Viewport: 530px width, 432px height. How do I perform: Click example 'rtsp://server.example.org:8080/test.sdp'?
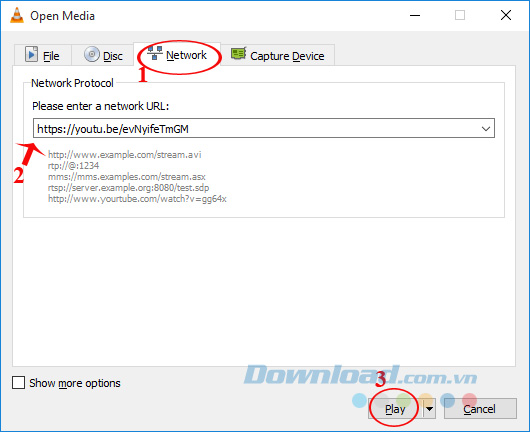click(x=128, y=188)
